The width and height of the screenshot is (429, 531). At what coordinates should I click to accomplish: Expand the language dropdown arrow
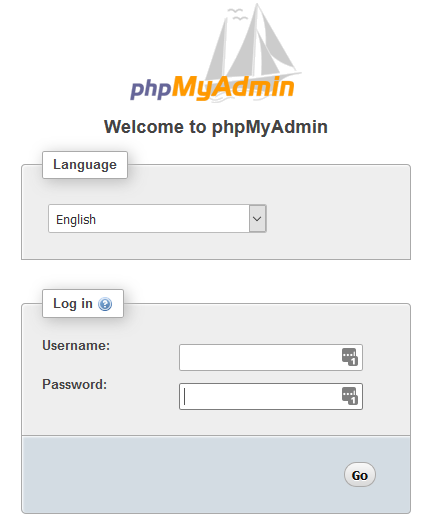257,218
